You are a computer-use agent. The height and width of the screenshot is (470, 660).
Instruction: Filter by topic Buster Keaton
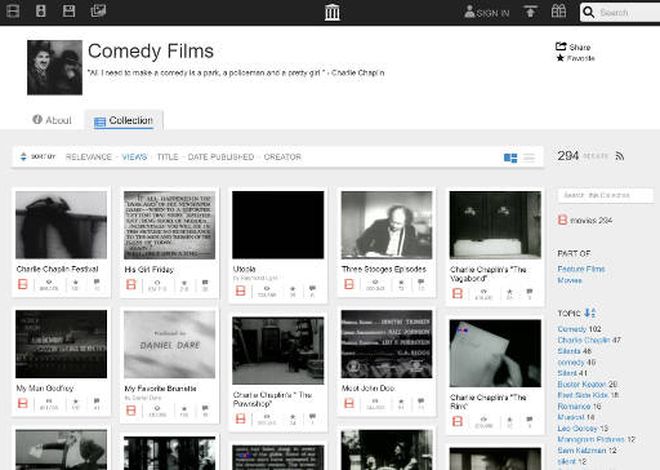pyautogui.click(x=581, y=384)
